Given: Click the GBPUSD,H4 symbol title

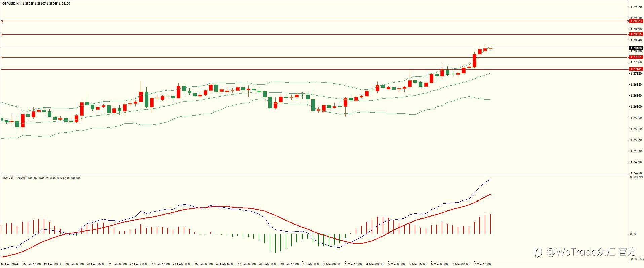Looking at the screenshot, I should 11,4.
